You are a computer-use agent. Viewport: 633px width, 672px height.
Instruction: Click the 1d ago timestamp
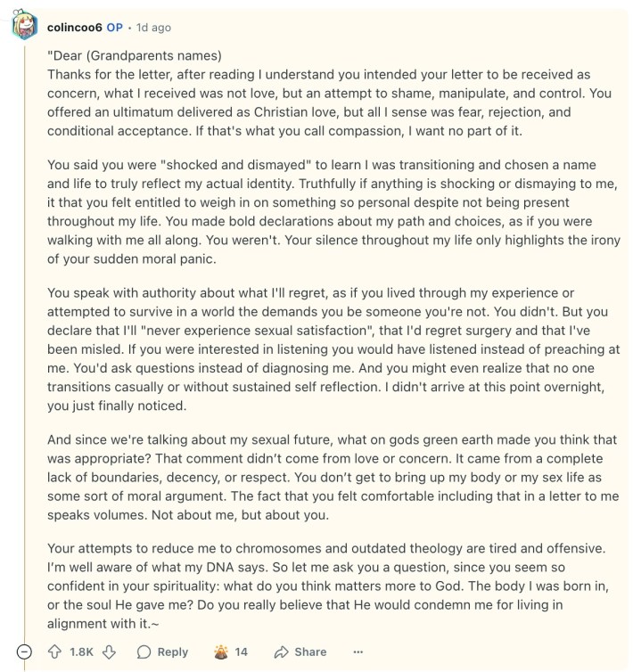click(153, 27)
